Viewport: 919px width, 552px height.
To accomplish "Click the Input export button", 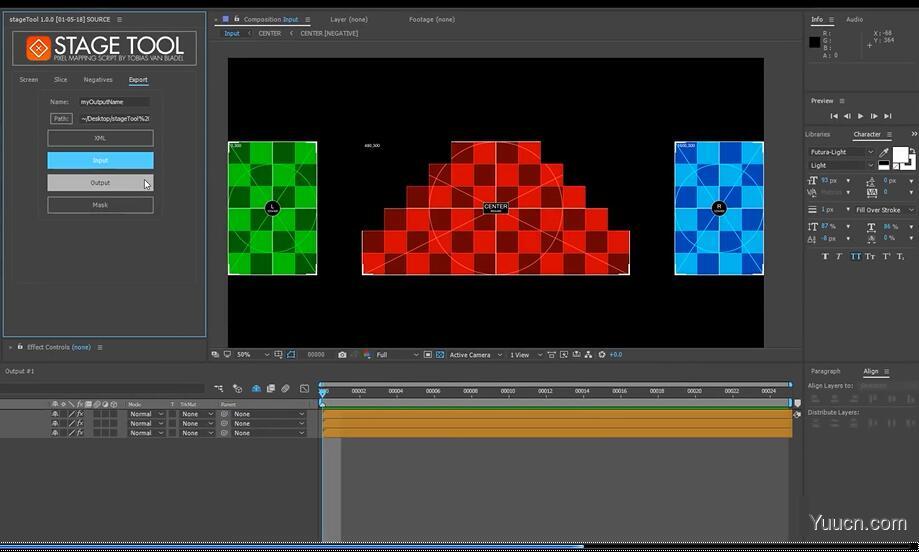I will pos(100,161).
